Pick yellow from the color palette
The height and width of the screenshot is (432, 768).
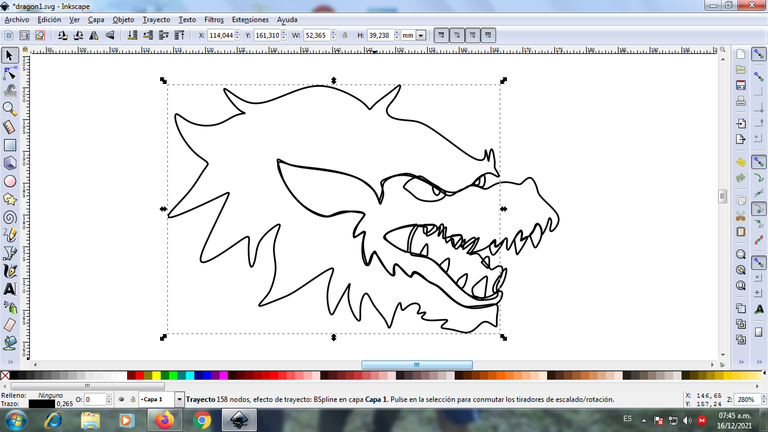tap(156, 376)
